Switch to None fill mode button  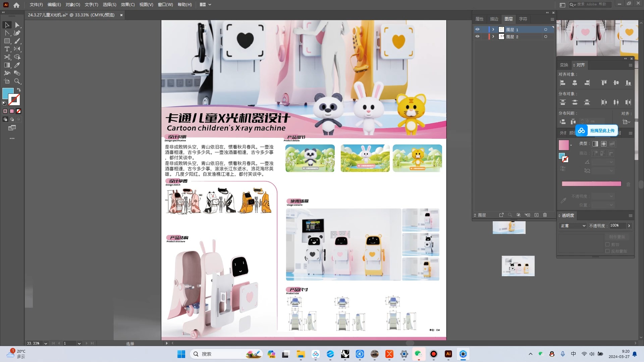click(19, 111)
